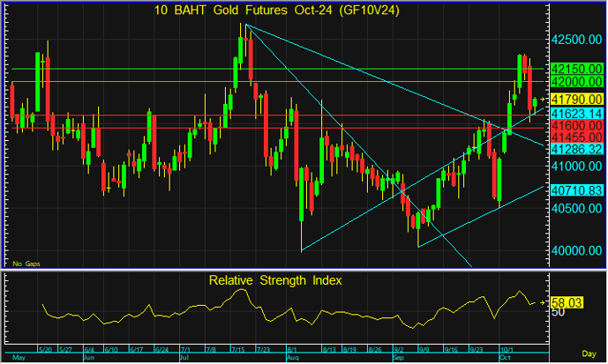Click the RSI value 58.03 label
Screen dimensions: 608x364
tap(567, 303)
